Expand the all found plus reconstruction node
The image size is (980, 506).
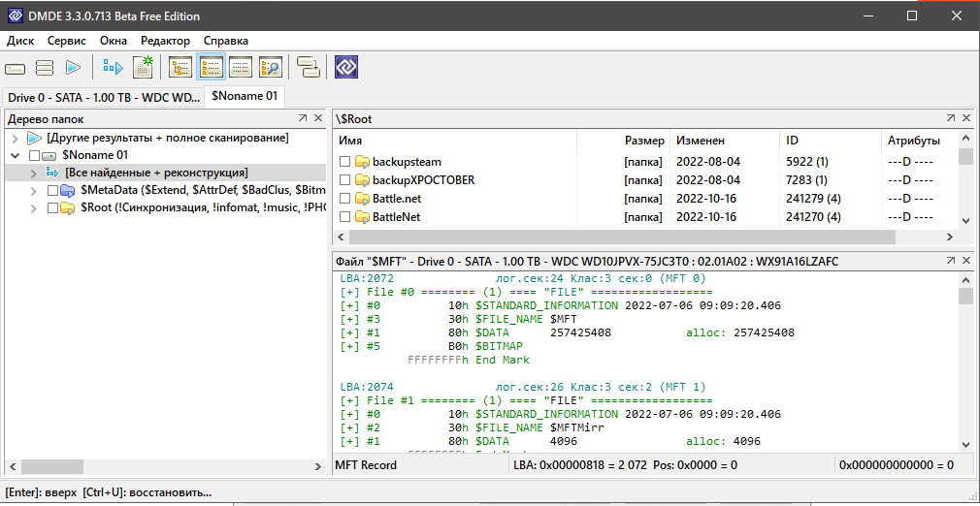(34, 173)
